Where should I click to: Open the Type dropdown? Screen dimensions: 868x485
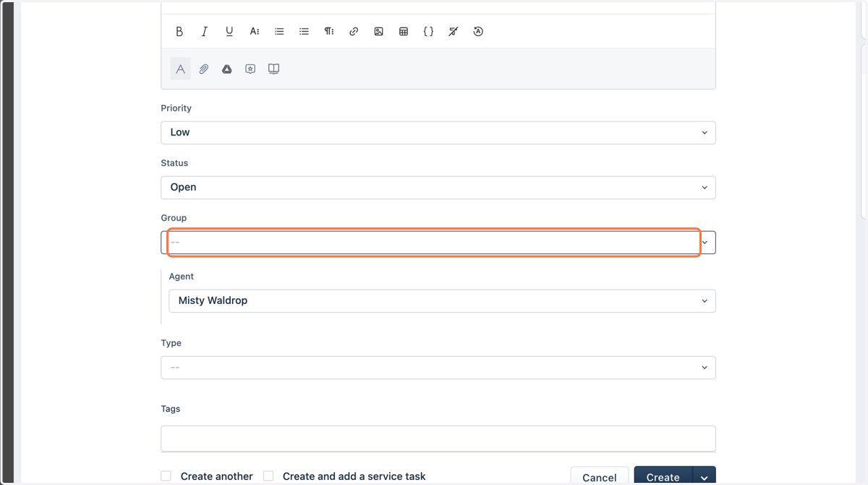point(438,368)
